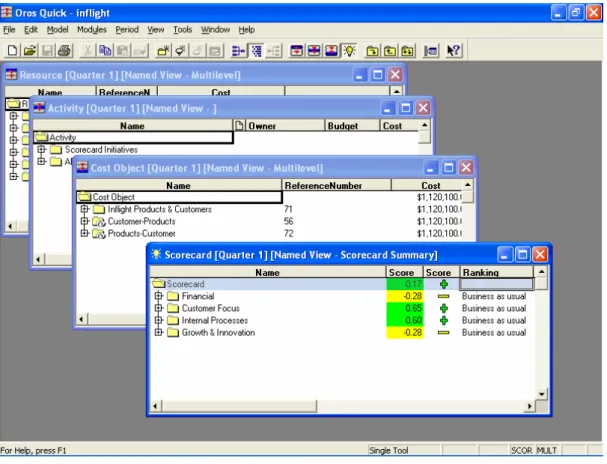Click Business as usual ranking for Financial

pos(494,296)
